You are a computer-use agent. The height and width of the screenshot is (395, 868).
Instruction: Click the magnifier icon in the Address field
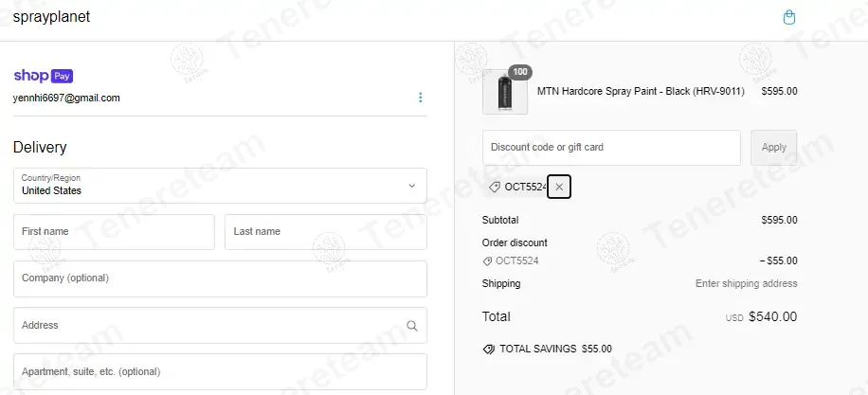(411, 326)
